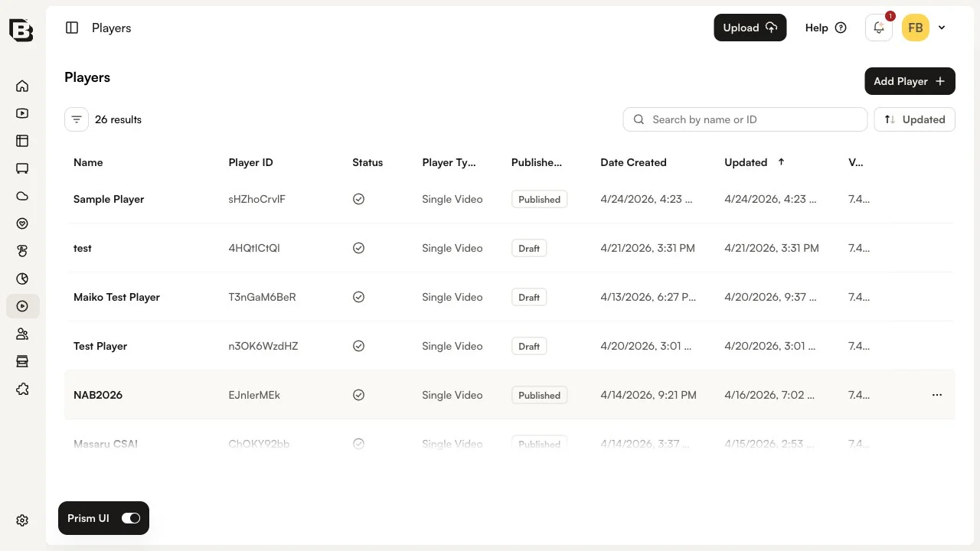This screenshot has height=551, width=980.
Task: Focus the Search by name or ID field
Action: pos(745,119)
